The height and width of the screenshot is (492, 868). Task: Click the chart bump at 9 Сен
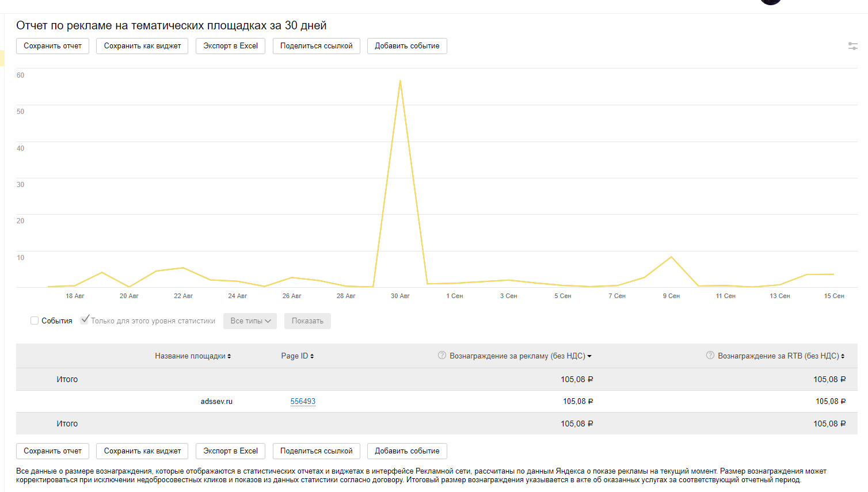pos(671,257)
